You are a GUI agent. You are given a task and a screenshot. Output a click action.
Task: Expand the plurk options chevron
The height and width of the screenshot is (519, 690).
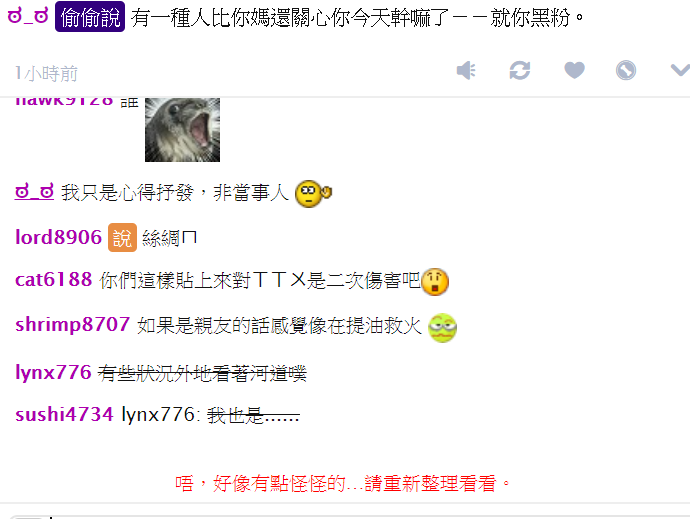click(x=680, y=70)
